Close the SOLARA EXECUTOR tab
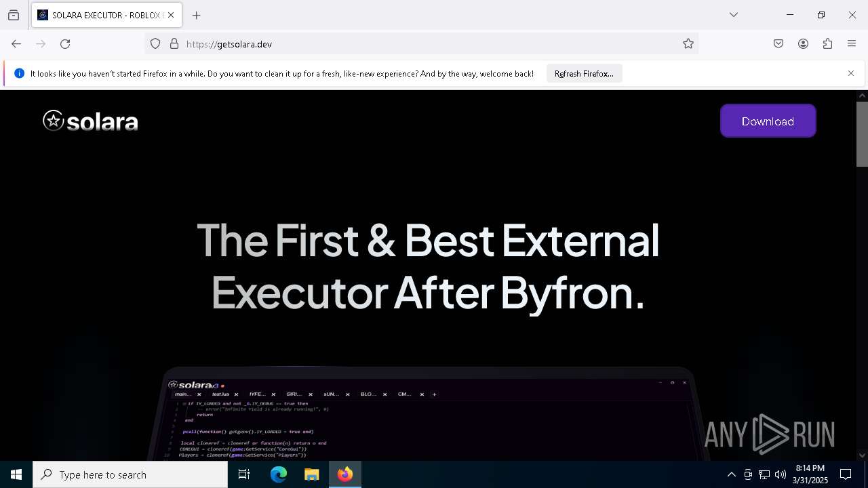 tap(171, 15)
